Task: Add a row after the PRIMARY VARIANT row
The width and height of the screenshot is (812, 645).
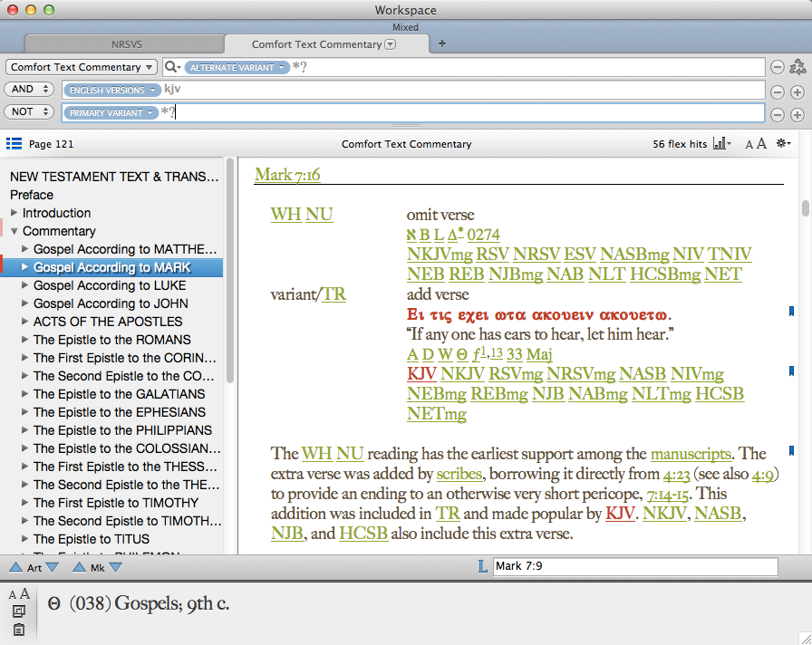Action: coord(797,115)
